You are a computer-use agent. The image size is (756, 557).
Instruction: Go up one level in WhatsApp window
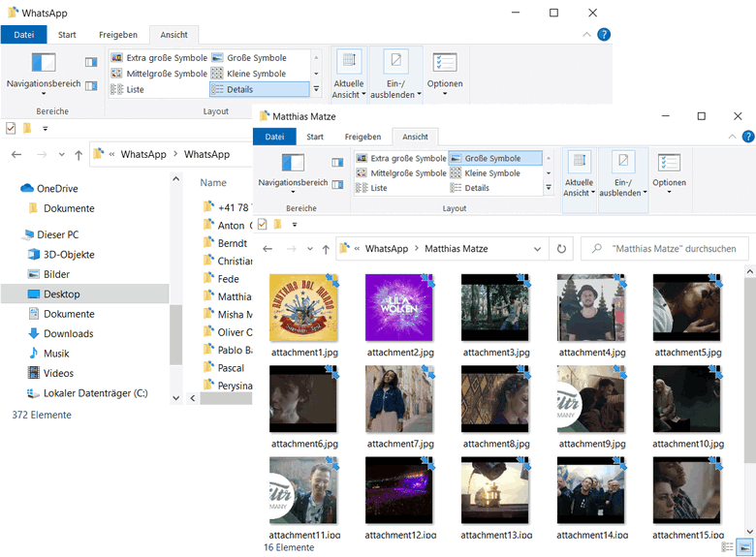click(79, 155)
